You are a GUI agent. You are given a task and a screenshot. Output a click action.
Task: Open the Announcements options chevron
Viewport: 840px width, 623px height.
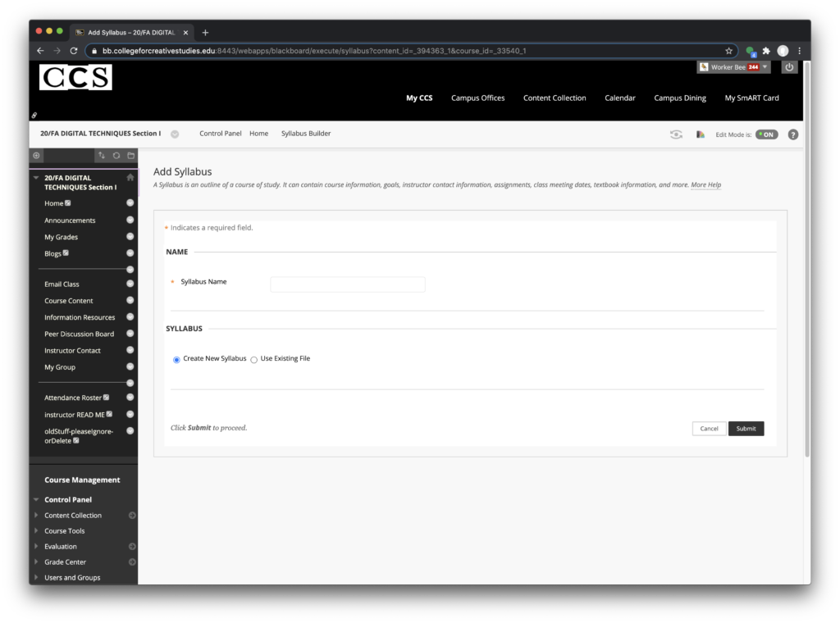[130, 220]
